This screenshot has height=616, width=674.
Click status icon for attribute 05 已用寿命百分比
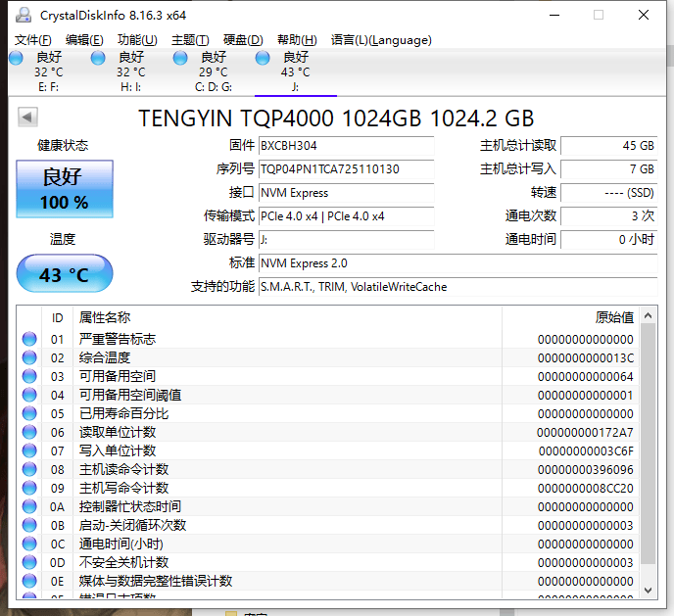tap(29, 413)
